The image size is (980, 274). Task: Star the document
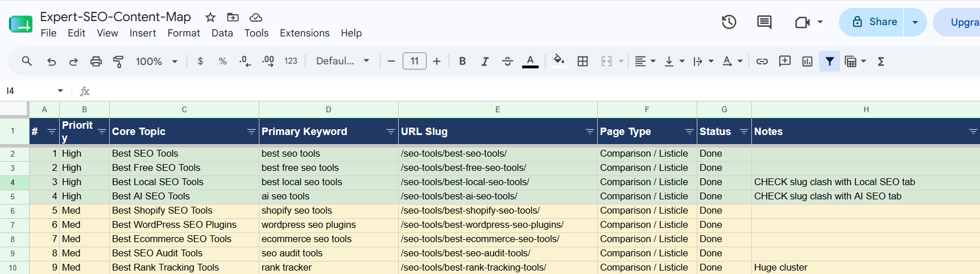pyautogui.click(x=210, y=17)
